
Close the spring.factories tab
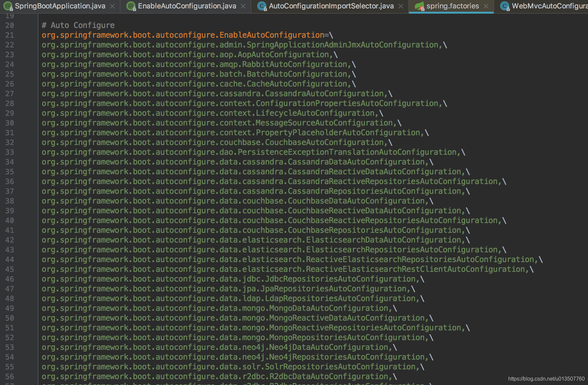click(486, 6)
